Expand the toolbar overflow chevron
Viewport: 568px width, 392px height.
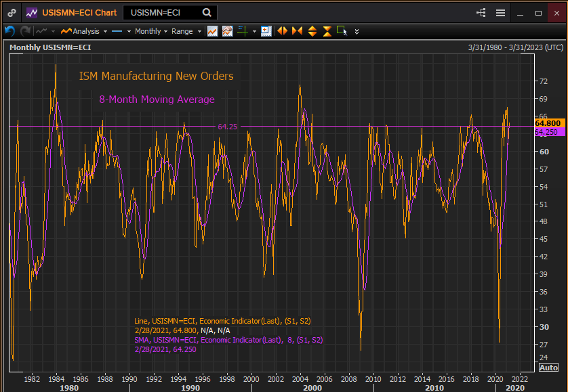coord(357,31)
